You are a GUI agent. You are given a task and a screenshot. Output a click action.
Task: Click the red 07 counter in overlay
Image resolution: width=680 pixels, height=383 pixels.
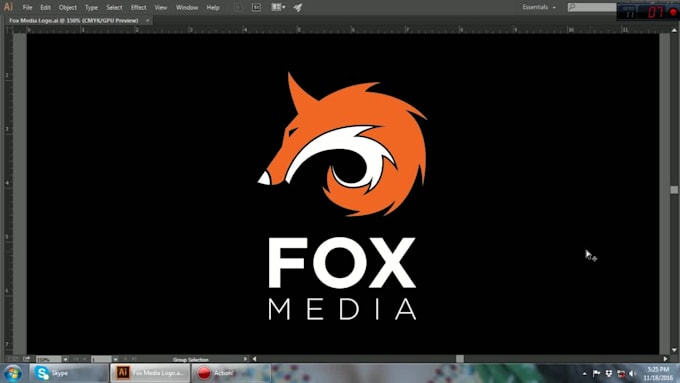click(x=655, y=12)
